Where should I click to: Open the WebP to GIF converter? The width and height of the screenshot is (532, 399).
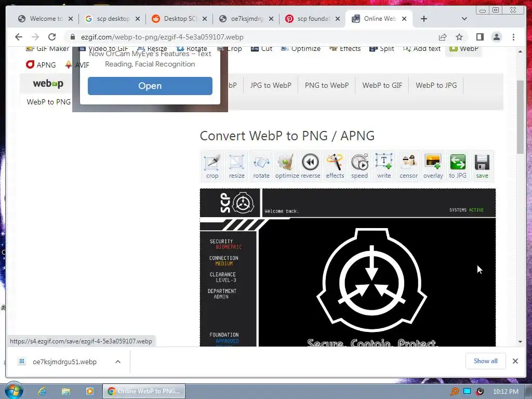pos(382,85)
